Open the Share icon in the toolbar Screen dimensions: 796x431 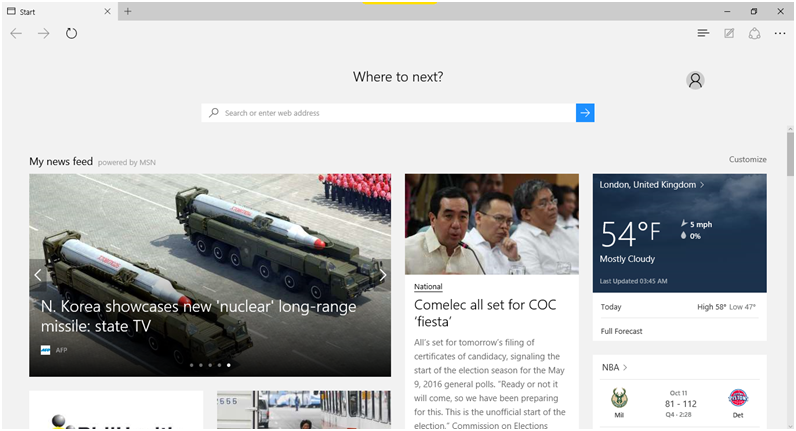755,33
